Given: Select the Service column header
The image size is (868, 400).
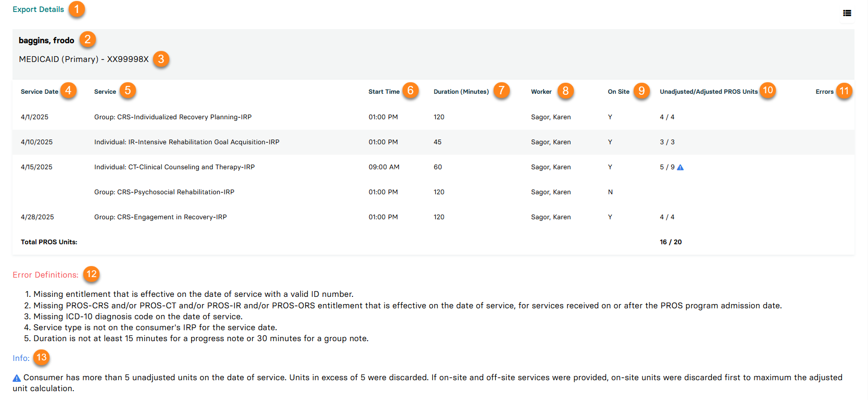Looking at the screenshot, I should (105, 92).
